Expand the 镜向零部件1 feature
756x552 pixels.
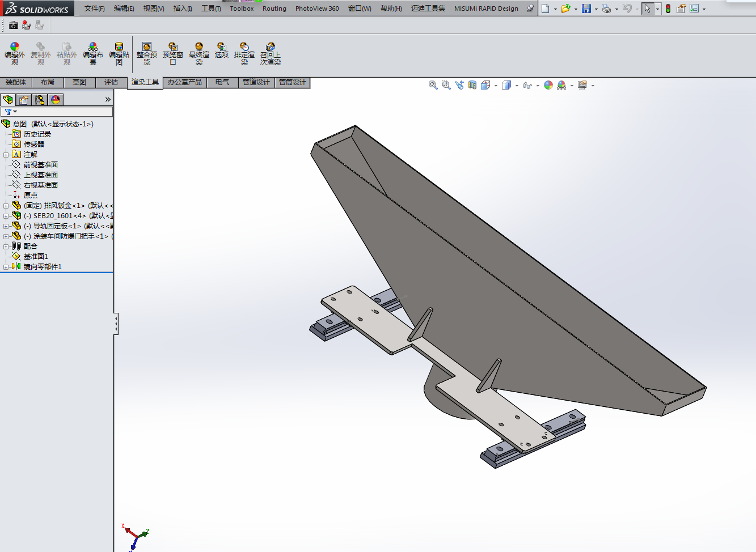coord(6,267)
